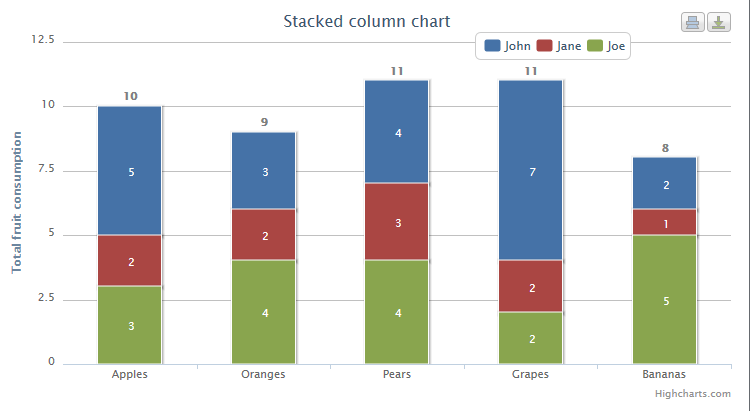Viewport: 750px width, 411px height.
Task: Click Jane's red legend color swatch
Action: pos(545,45)
